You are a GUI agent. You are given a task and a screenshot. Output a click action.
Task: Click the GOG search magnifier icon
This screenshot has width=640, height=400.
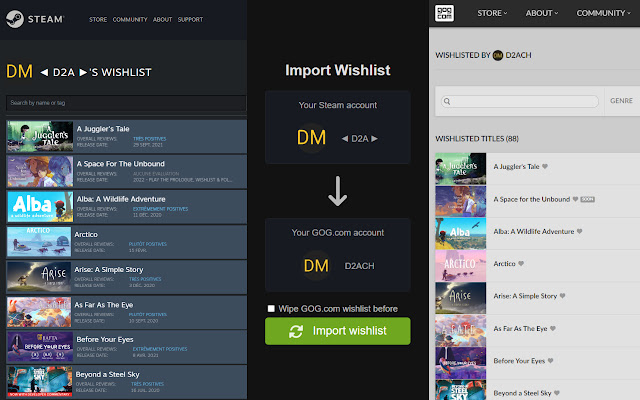pyautogui.click(x=447, y=101)
